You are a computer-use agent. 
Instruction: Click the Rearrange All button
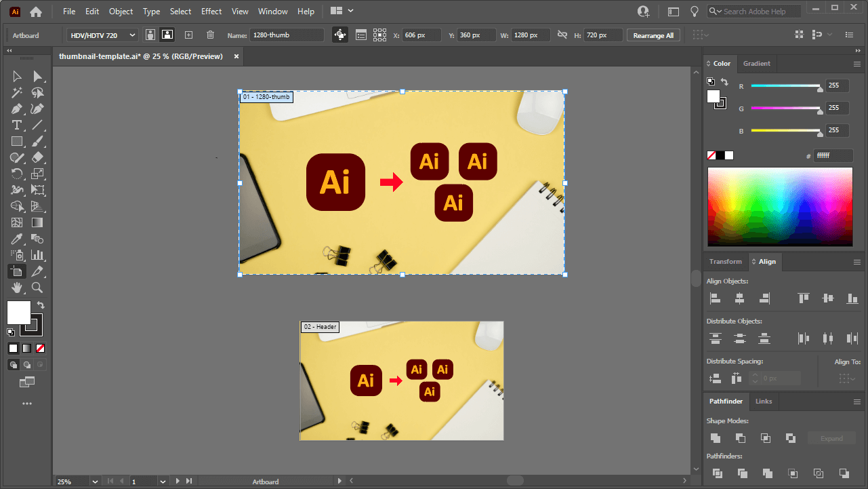point(654,35)
